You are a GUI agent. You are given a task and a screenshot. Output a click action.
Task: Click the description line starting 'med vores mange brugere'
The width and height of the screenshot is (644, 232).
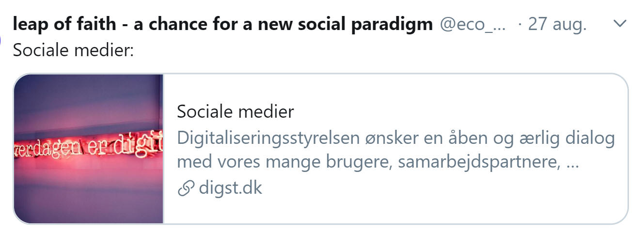[x=378, y=163]
